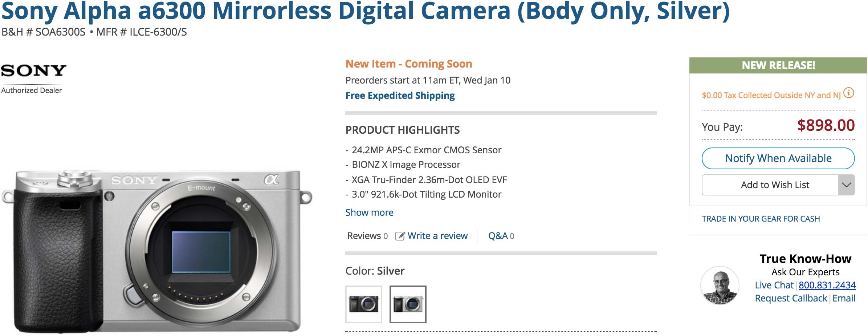Expand highlights with Show more
The image size is (868, 336).
coord(369,212)
